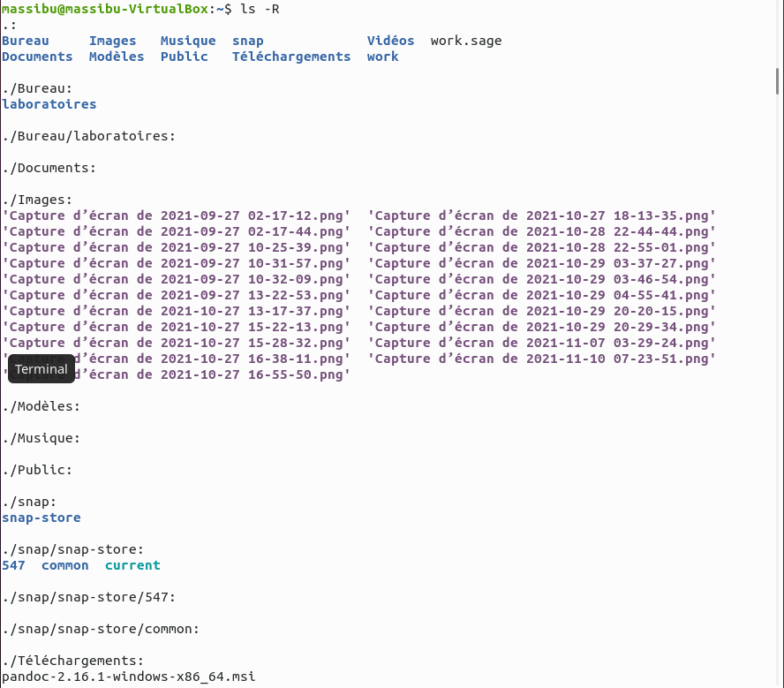Click the pandoc-2.16.1-windows-x86_64.msi file name
Viewport: 784px width, 688px height.
pos(129,677)
